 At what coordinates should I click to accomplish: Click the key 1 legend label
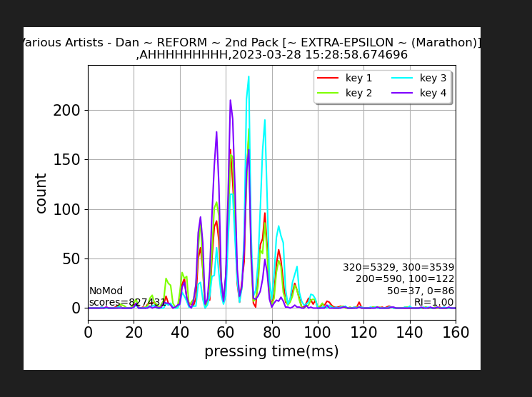coord(358,78)
